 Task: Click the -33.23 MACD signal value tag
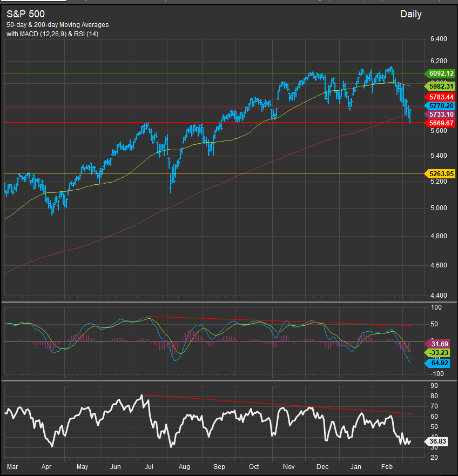(438, 353)
